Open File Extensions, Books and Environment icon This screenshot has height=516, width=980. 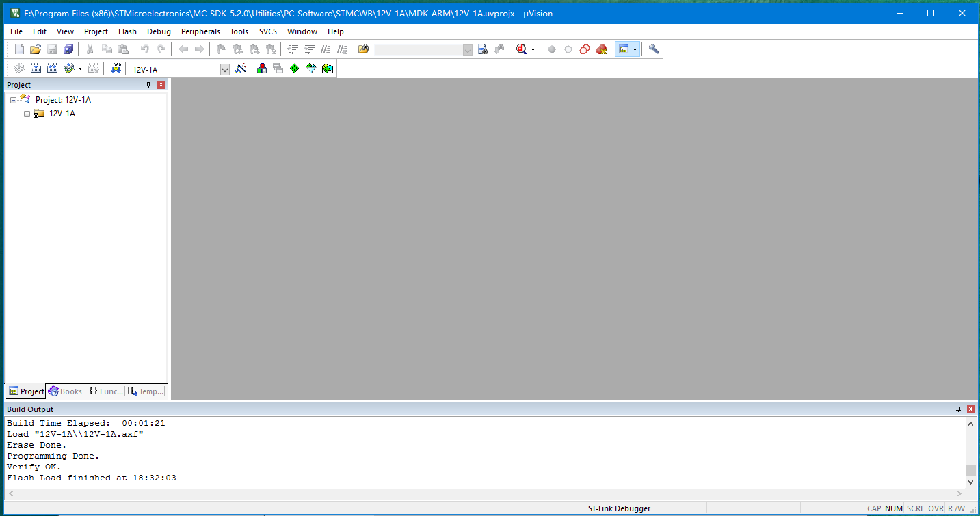point(262,68)
